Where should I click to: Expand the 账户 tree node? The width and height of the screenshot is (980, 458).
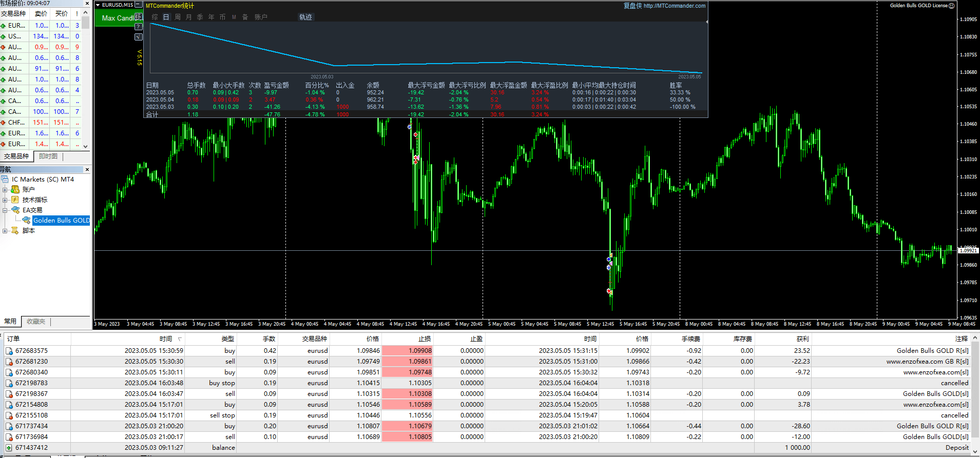pyautogui.click(x=5, y=190)
